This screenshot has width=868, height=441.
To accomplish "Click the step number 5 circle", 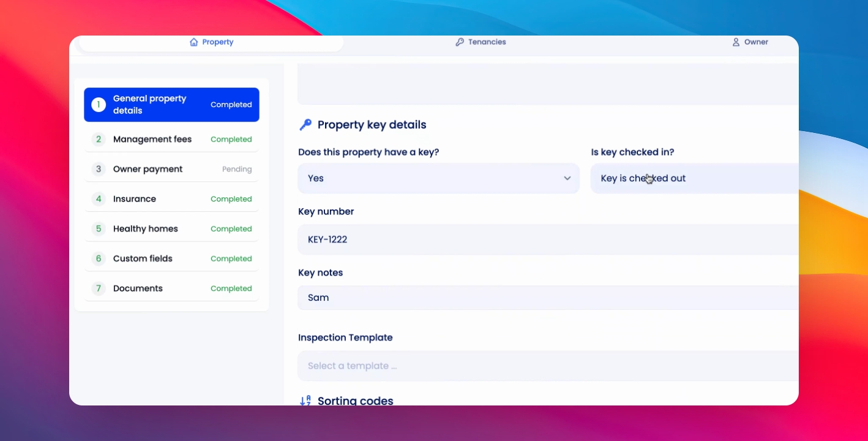I will (99, 229).
